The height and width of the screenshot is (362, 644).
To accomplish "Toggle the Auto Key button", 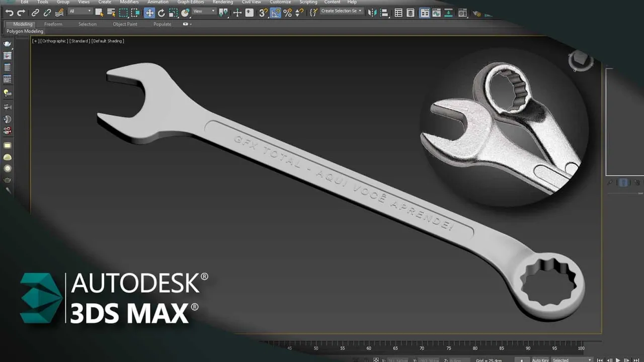I will coord(540,360).
